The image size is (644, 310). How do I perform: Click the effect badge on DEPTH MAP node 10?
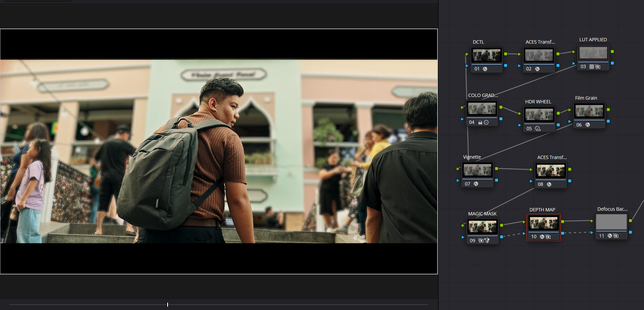(x=542, y=237)
